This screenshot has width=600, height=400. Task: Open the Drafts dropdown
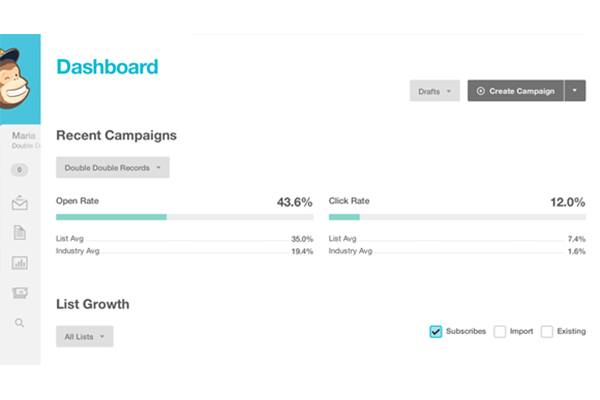click(x=434, y=91)
